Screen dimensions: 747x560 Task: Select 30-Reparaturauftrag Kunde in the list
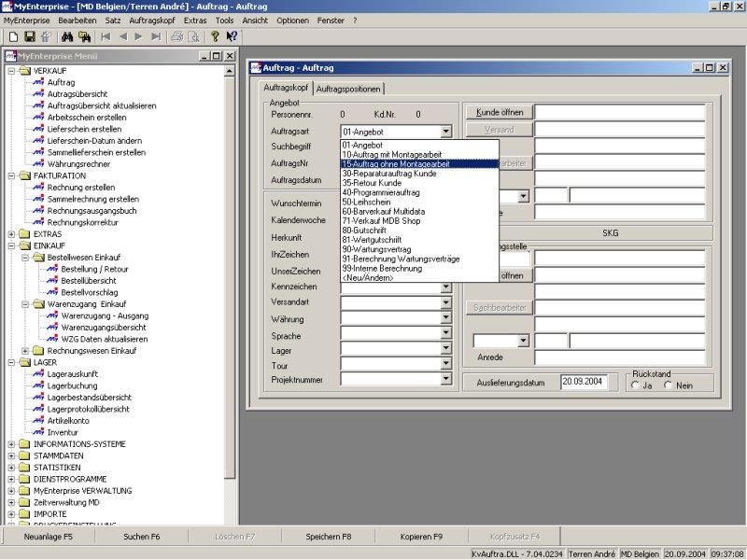pyautogui.click(x=388, y=174)
